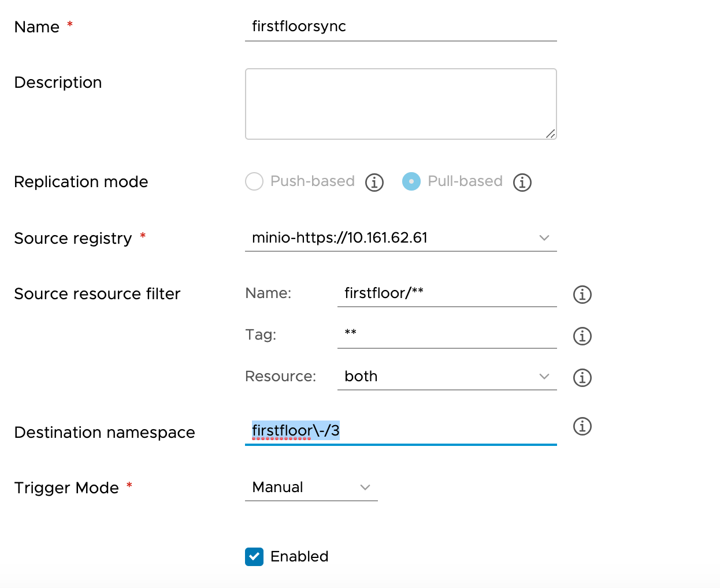Open info tooltip beside the Tag filter

click(582, 336)
